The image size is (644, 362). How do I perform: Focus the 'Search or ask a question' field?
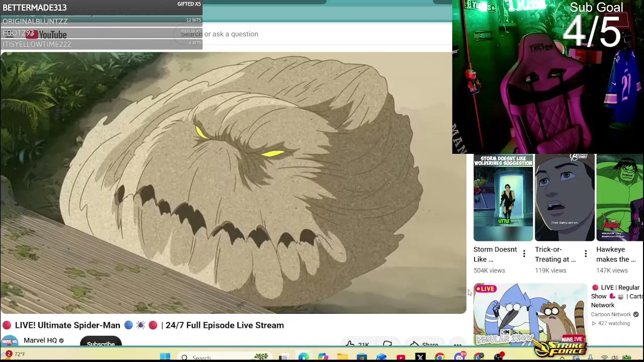pyautogui.click(x=312, y=34)
